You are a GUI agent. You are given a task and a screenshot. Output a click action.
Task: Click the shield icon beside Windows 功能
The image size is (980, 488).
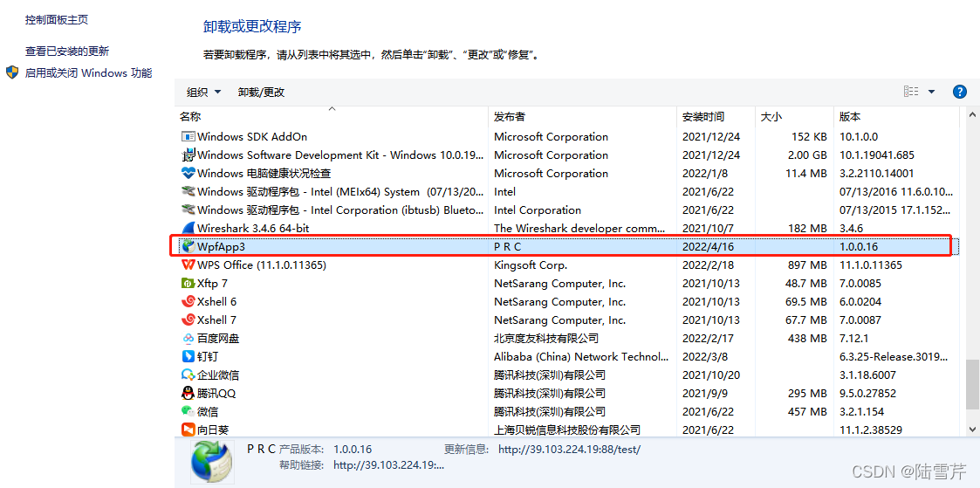[x=12, y=72]
